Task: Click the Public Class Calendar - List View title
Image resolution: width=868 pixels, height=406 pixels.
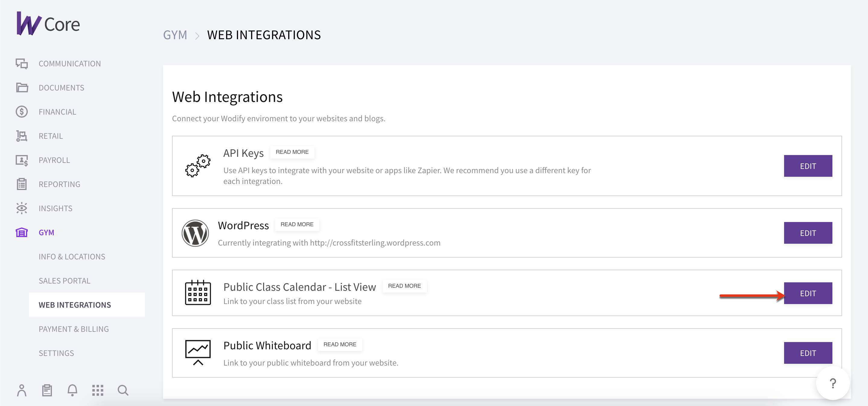Action: click(x=300, y=287)
